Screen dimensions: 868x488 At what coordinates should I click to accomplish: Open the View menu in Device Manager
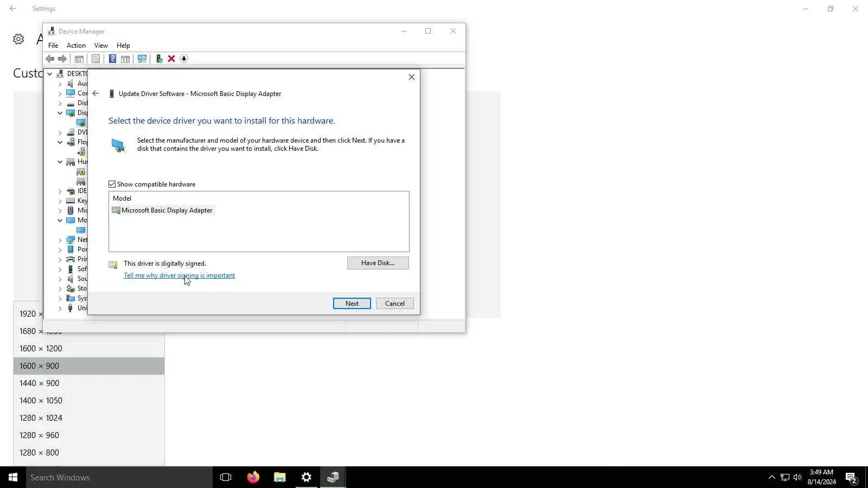(x=101, y=46)
